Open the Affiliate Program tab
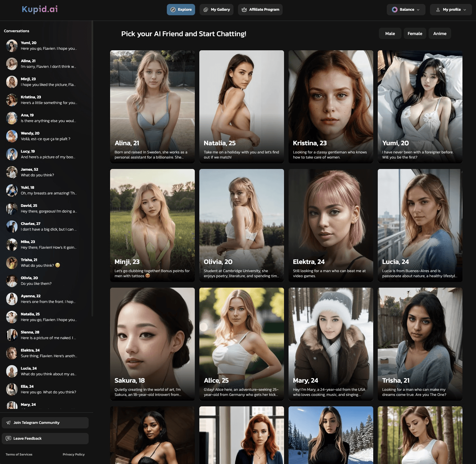 [x=260, y=10]
